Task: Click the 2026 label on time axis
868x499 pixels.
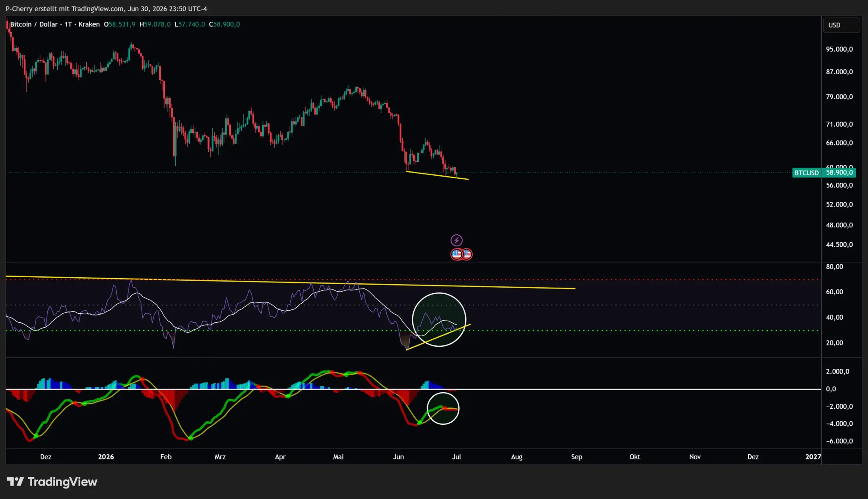Action: [x=106, y=457]
